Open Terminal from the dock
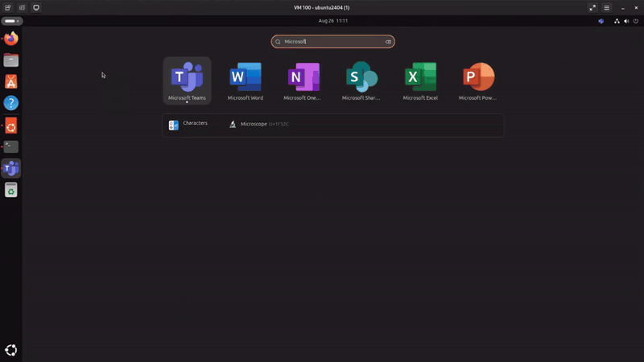 tap(11, 147)
